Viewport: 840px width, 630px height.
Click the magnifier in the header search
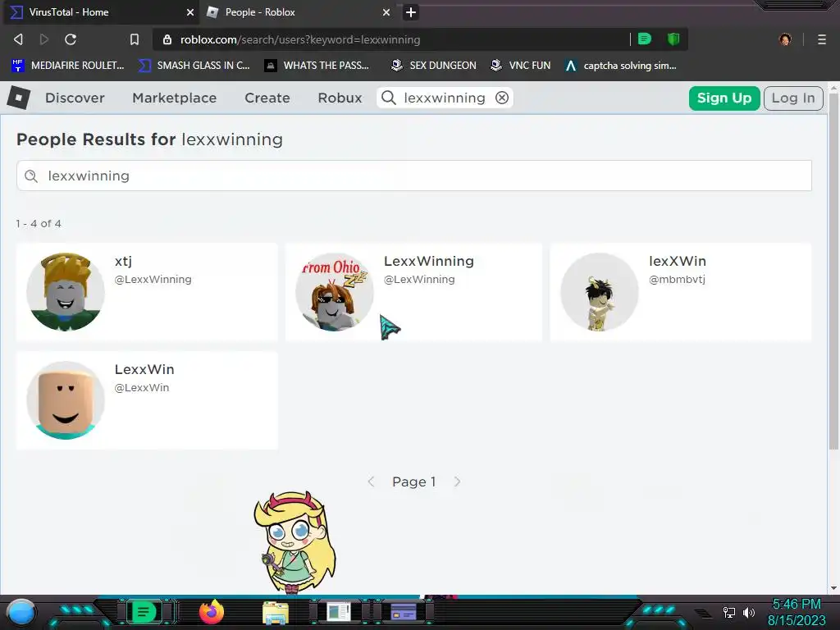(x=389, y=98)
